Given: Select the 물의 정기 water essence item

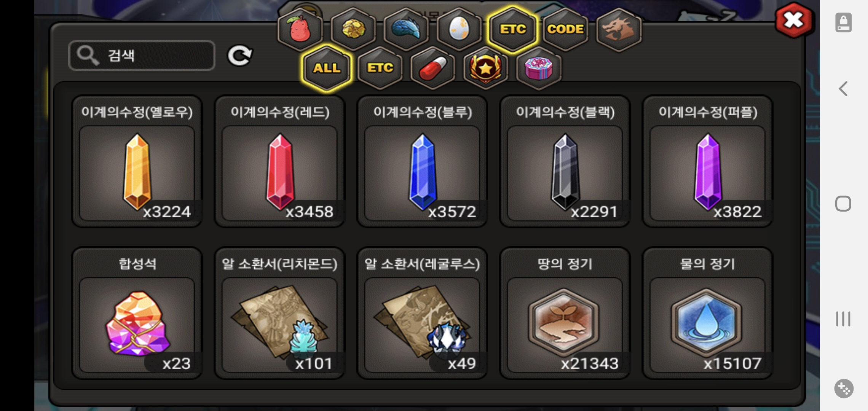Looking at the screenshot, I should [x=707, y=313].
